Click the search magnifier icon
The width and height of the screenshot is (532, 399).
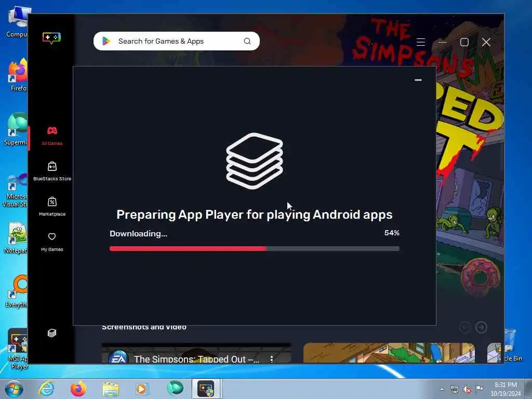click(x=247, y=41)
